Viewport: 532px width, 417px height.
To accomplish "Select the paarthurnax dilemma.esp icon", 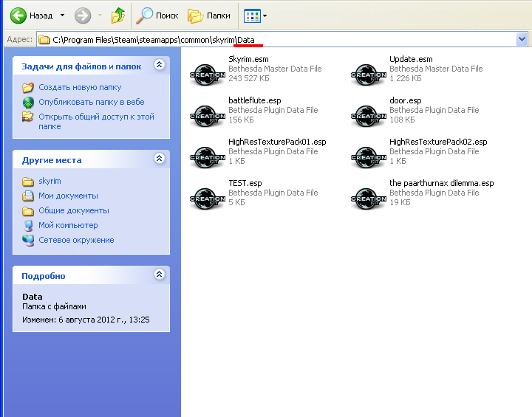I will pos(369,199).
